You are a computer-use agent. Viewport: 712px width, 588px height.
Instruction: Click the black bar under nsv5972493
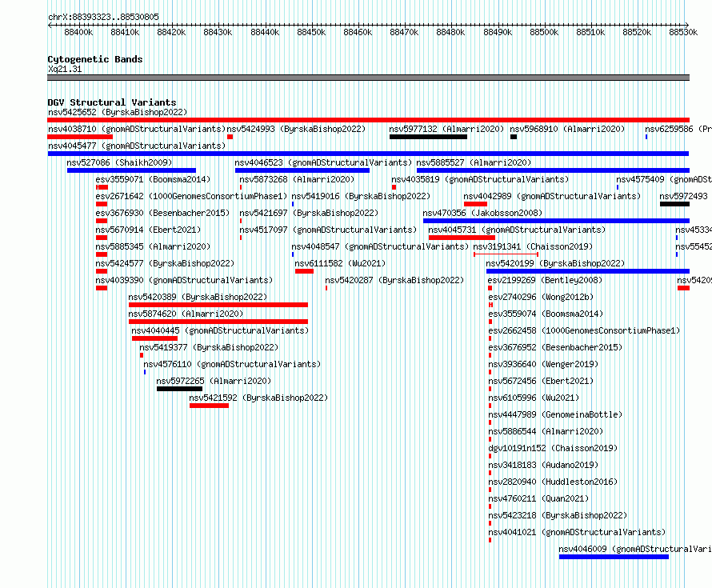674,204
